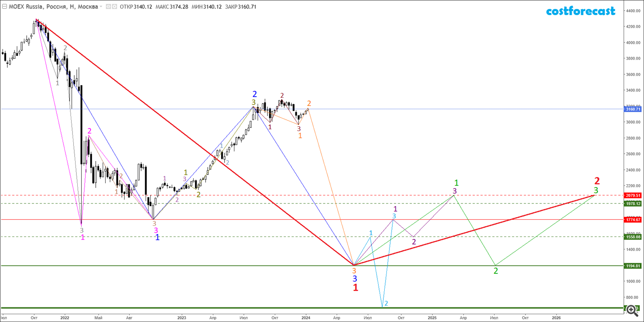Select the large red wave label '1'
This screenshot has height=322, width=644.
(355, 288)
